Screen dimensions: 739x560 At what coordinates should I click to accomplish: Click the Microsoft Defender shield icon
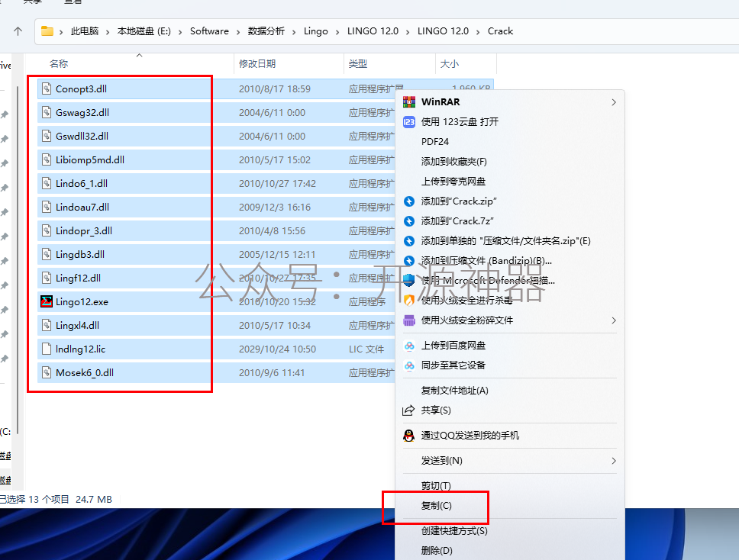click(408, 280)
